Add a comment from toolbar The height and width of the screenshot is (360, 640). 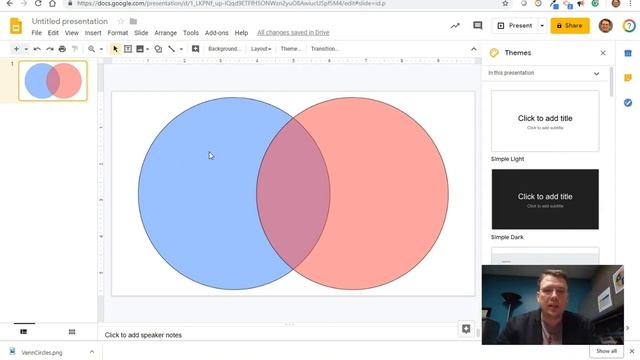click(x=196, y=49)
